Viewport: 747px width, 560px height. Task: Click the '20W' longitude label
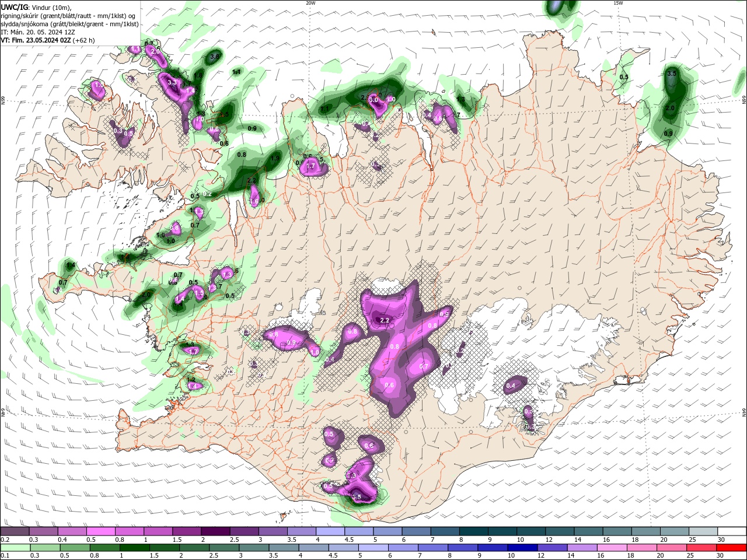pyautogui.click(x=310, y=2)
